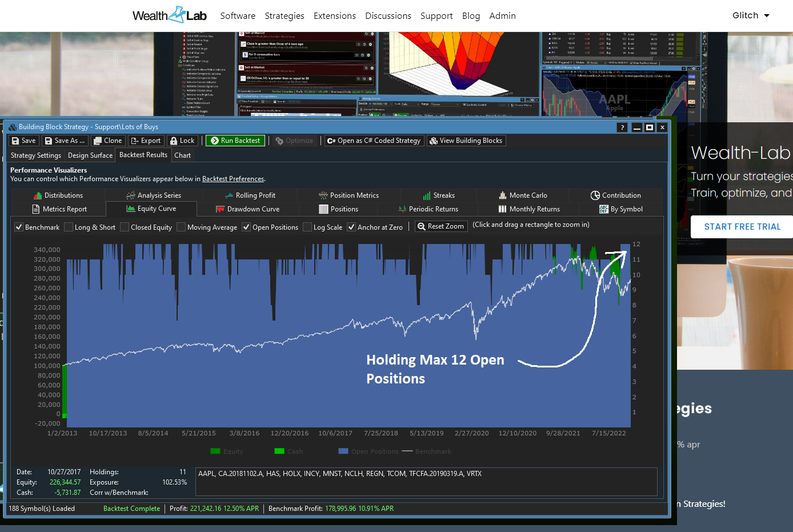Switch to the Drawdown Curve tab
The image size is (793, 532).
point(247,209)
